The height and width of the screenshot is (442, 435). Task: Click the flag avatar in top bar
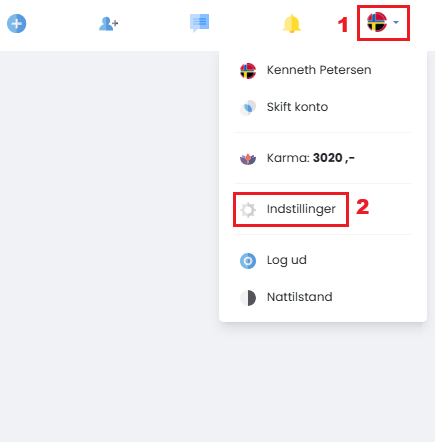pos(377,22)
